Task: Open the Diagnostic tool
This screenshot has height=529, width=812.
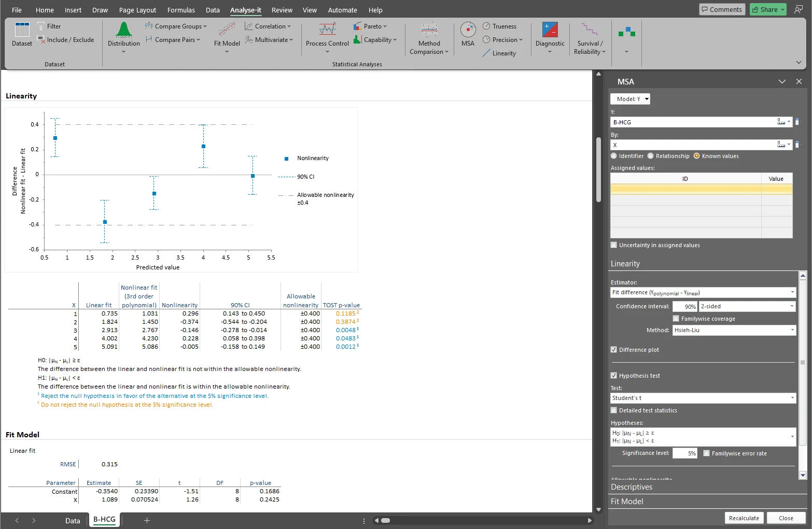Action: 550,37
